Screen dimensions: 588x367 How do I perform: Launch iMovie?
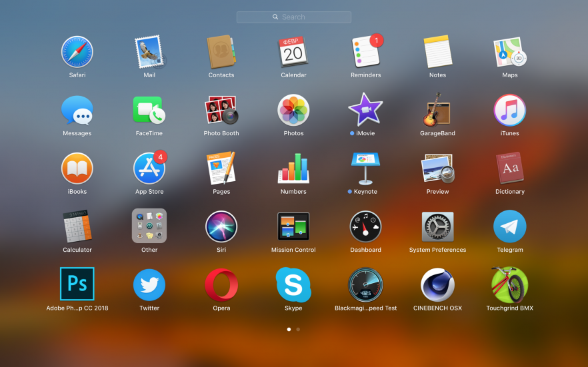click(x=365, y=110)
